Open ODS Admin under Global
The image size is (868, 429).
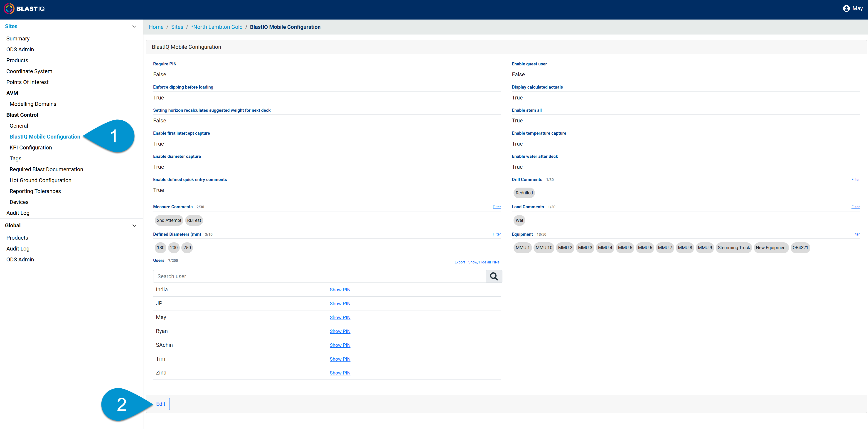click(x=20, y=259)
